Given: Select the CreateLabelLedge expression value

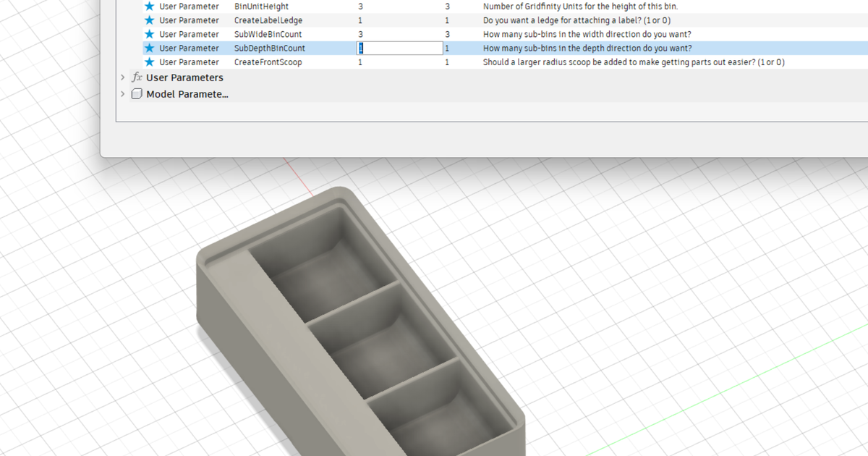Looking at the screenshot, I should point(360,20).
